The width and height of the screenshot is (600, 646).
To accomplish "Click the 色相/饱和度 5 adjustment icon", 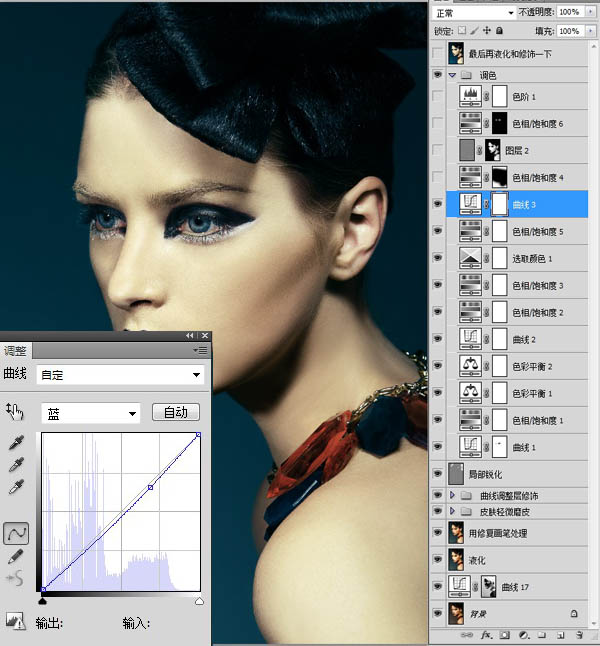I will pyautogui.click(x=470, y=231).
